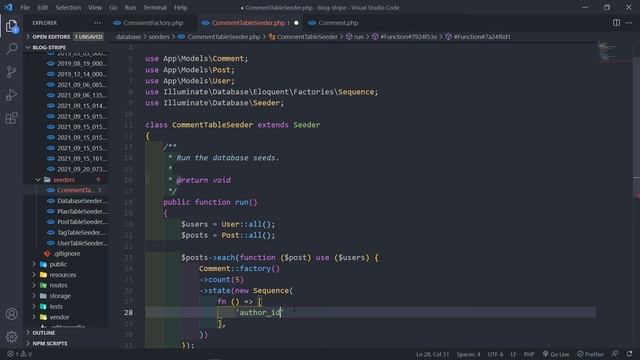Image resolution: width=640 pixels, height=360 pixels.
Task: Switch to Comment.php tab
Action: point(338,23)
